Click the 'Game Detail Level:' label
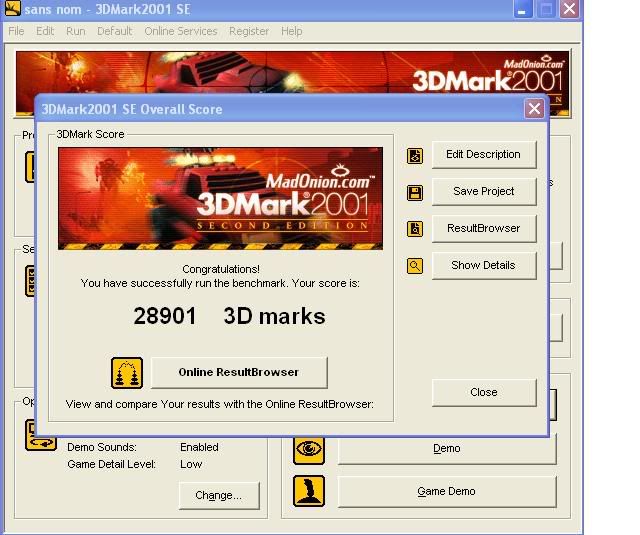The image size is (640, 535). (x=111, y=464)
